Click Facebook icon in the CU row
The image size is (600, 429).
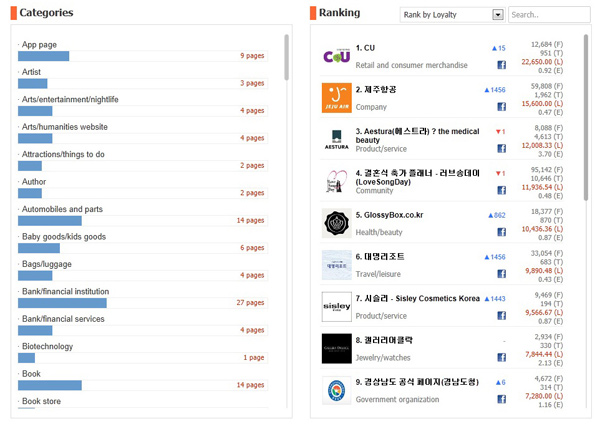pos(501,65)
